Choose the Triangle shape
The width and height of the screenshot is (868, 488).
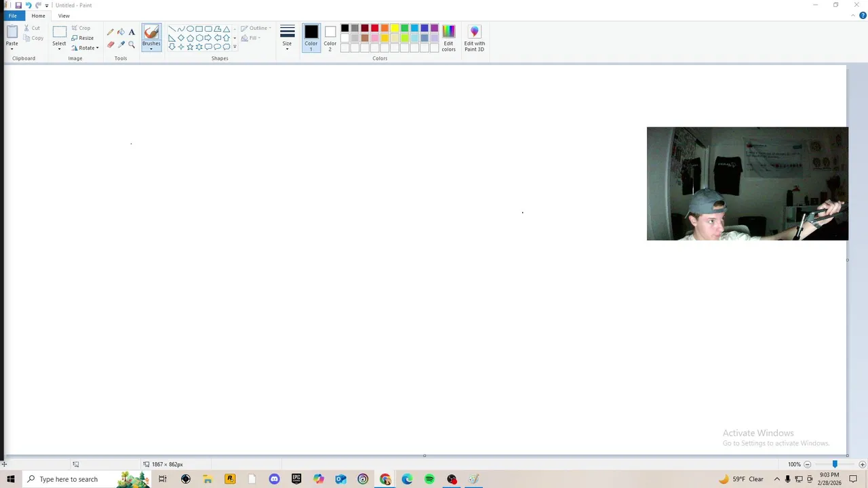click(x=226, y=29)
